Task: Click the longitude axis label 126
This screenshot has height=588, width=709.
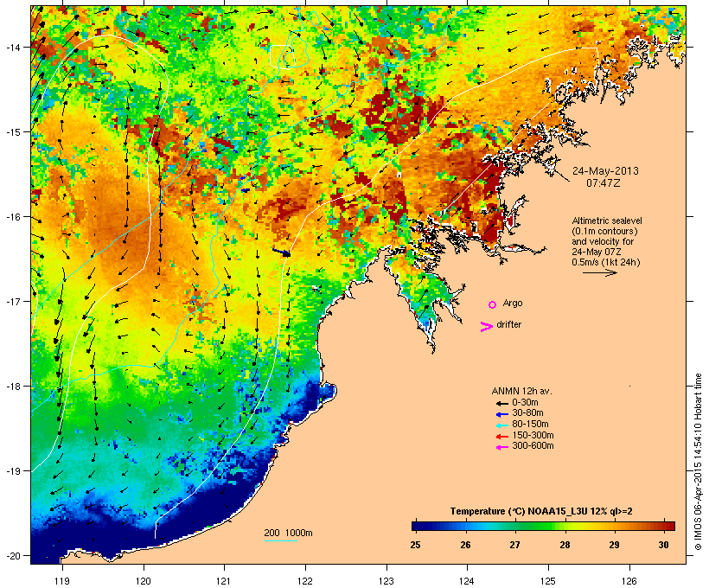Action: pyautogui.click(x=629, y=581)
